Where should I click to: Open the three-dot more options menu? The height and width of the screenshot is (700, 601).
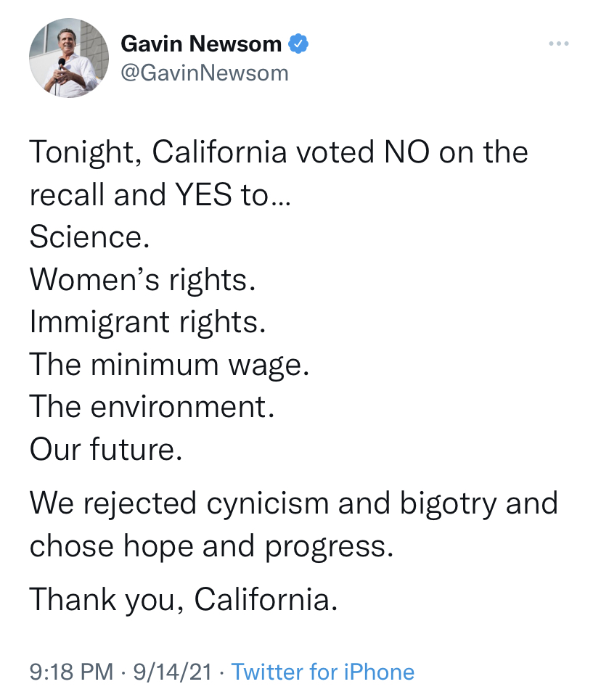coord(558,44)
